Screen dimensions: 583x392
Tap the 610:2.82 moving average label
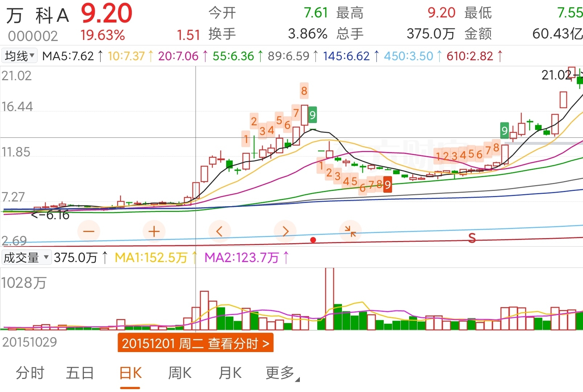470,56
